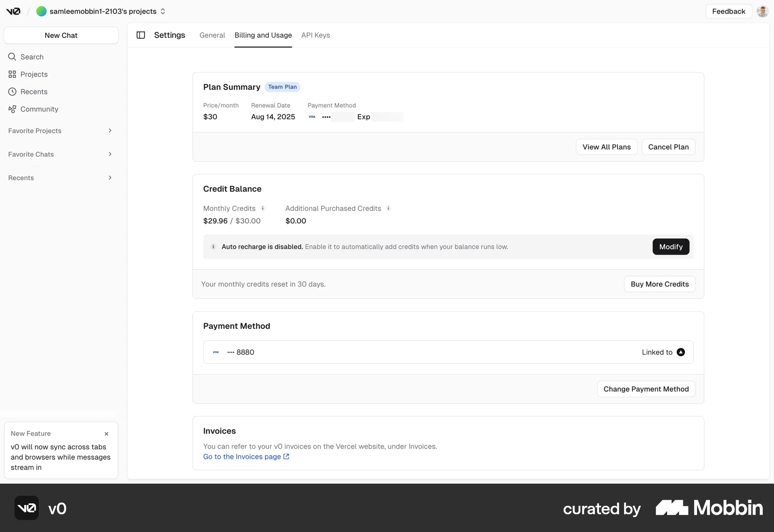Open the user avatar profile menu
This screenshot has width=774, height=532.
pos(763,11)
